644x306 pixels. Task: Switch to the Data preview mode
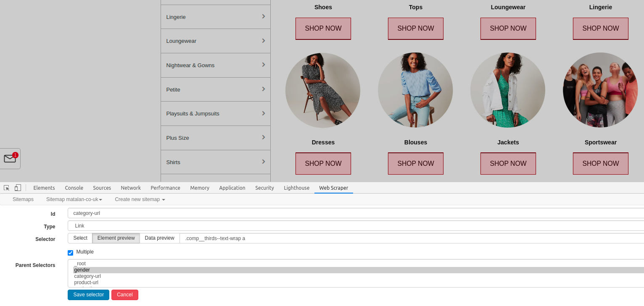[x=159, y=238]
